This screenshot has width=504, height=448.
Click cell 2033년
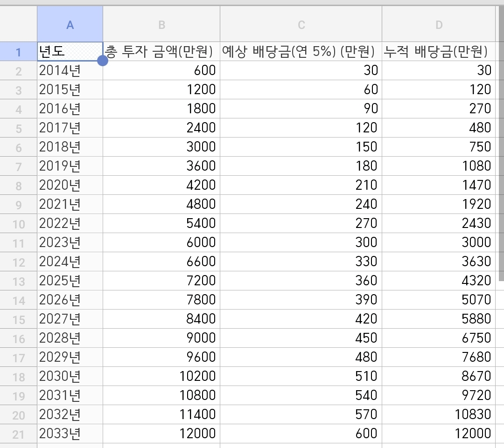point(70,434)
